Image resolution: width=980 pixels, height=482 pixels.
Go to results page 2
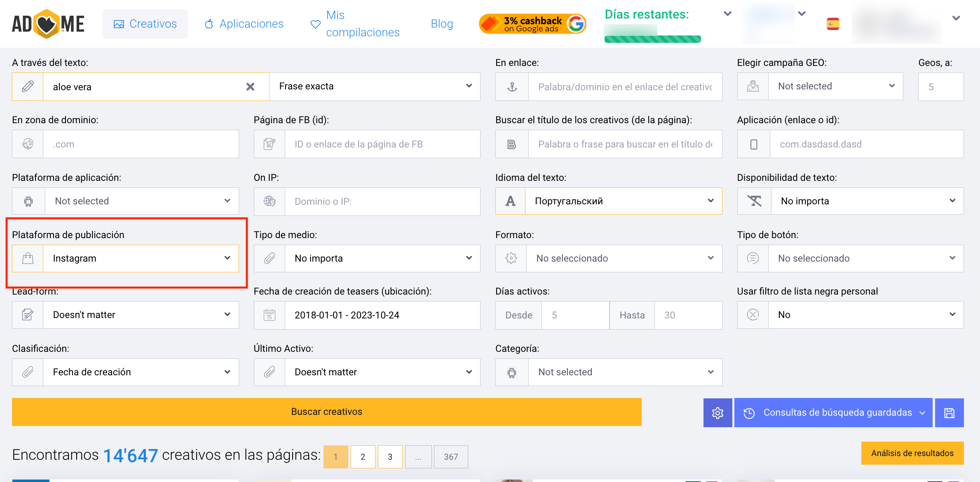(x=363, y=456)
